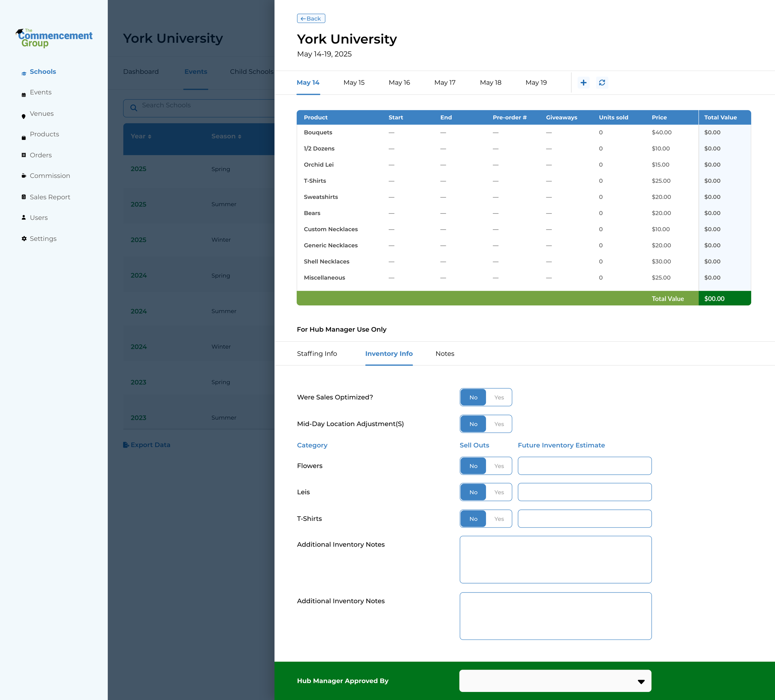Click the Settings gear icon
The height and width of the screenshot is (700, 775).
(24, 239)
